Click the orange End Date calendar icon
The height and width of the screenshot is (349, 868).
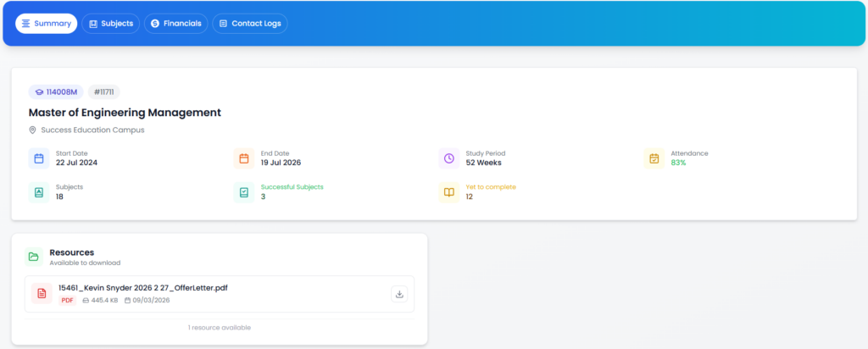pyautogui.click(x=243, y=158)
